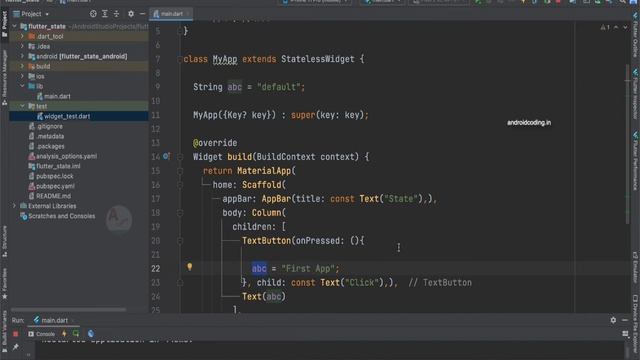Image resolution: width=640 pixels, height=360 pixels.
Task: Open Project panel settings gear
Action: pos(131,14)
